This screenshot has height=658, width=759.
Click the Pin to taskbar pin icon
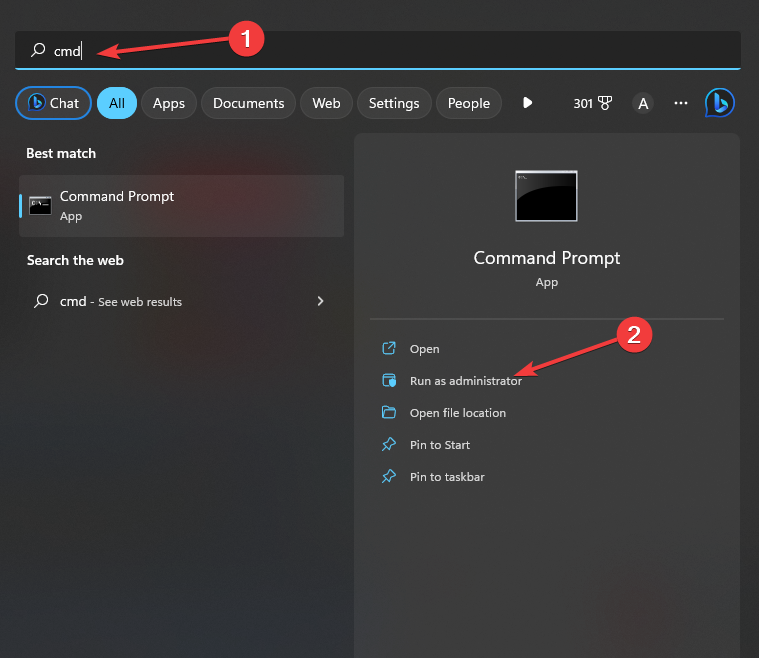389,476
